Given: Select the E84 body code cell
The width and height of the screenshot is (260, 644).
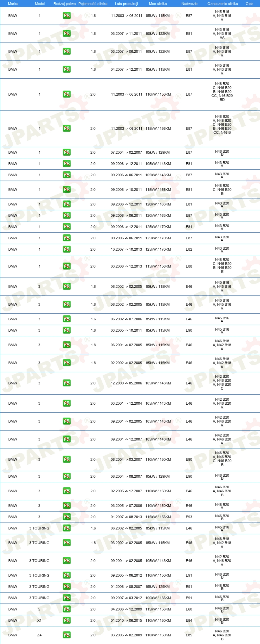Looking at the screenshot, I should (189, 620).
